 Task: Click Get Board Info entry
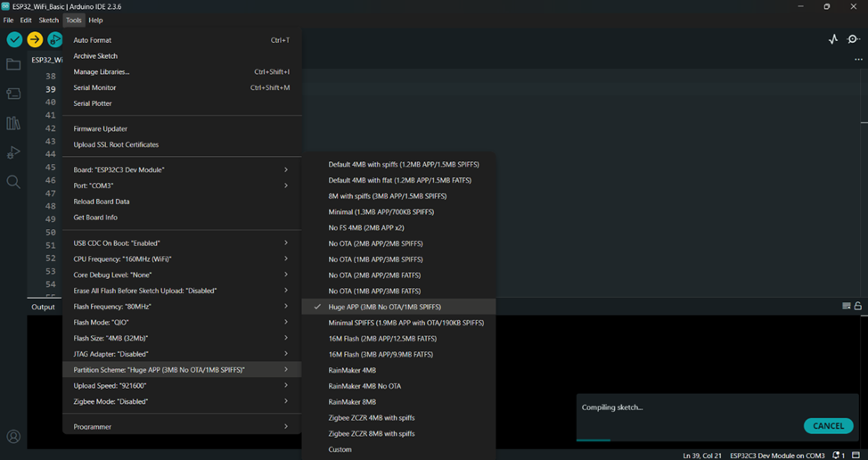[182, 217]
